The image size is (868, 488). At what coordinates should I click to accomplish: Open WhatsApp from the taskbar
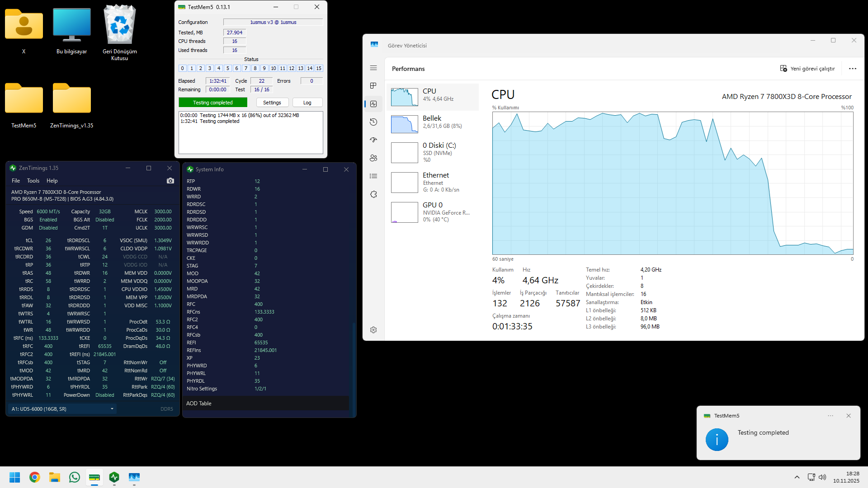[75, 477]
